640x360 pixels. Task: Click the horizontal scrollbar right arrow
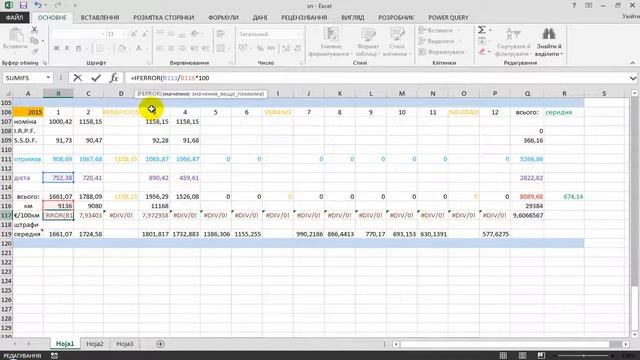tap(626, 344)
